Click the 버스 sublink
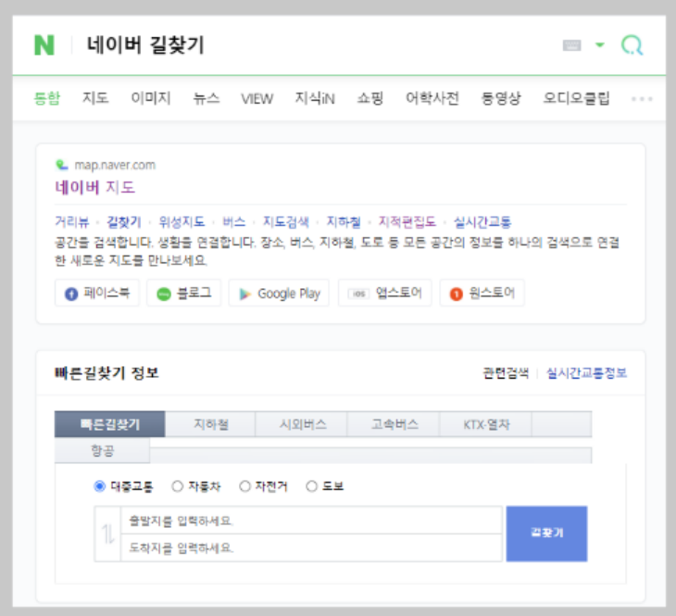676x616 pixels. coord(233,221)
